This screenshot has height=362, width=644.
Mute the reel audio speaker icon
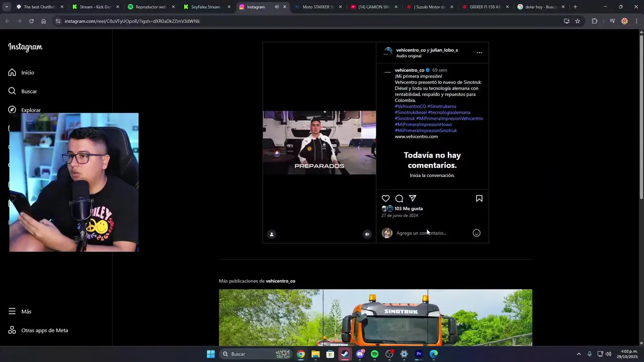coord(367,234)
